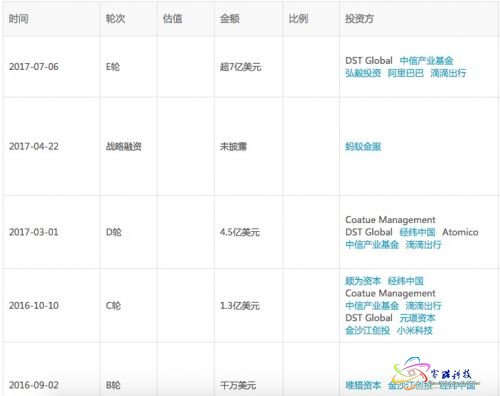
Task: Click the 轮次 column header
Action: [x=115, y=19]
